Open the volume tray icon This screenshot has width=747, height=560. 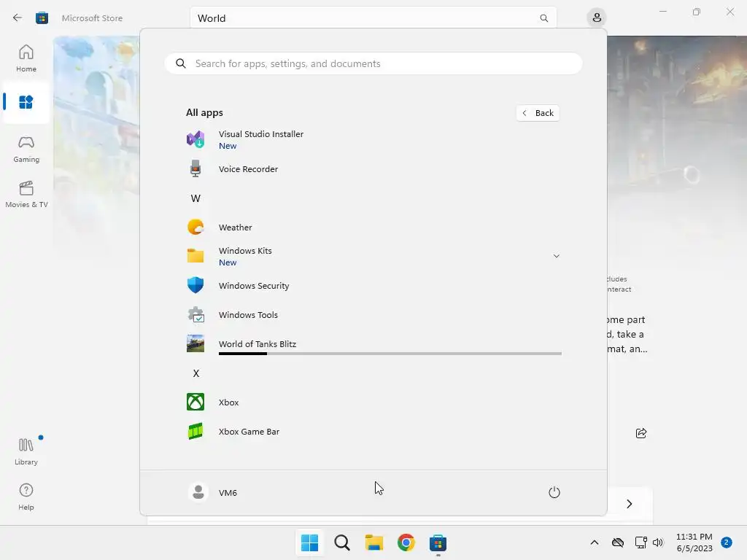coord(658,542)
